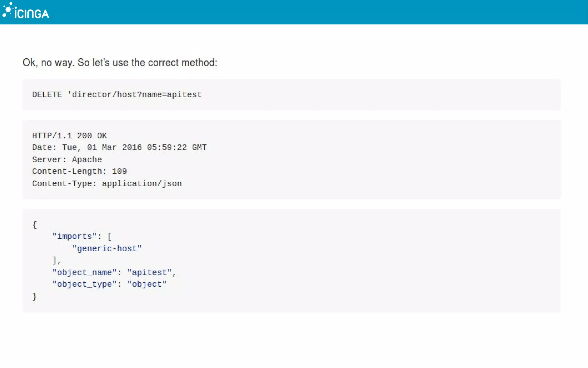Click the closing square bracket of imports
The image size is (588, 368).
coord(55,260)
